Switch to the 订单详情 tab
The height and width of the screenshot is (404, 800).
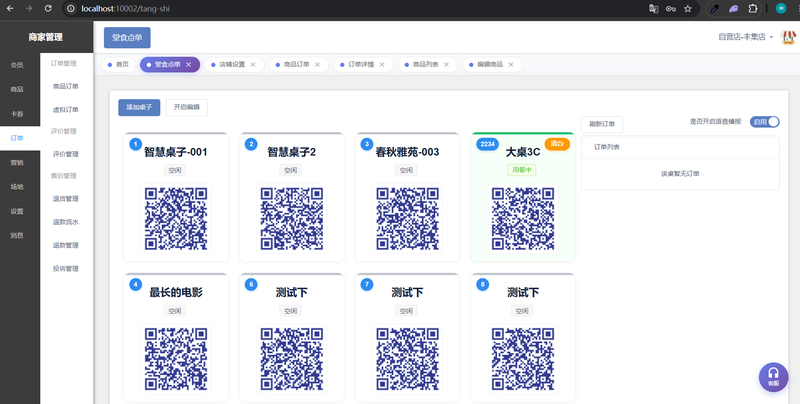coord(361,65)
